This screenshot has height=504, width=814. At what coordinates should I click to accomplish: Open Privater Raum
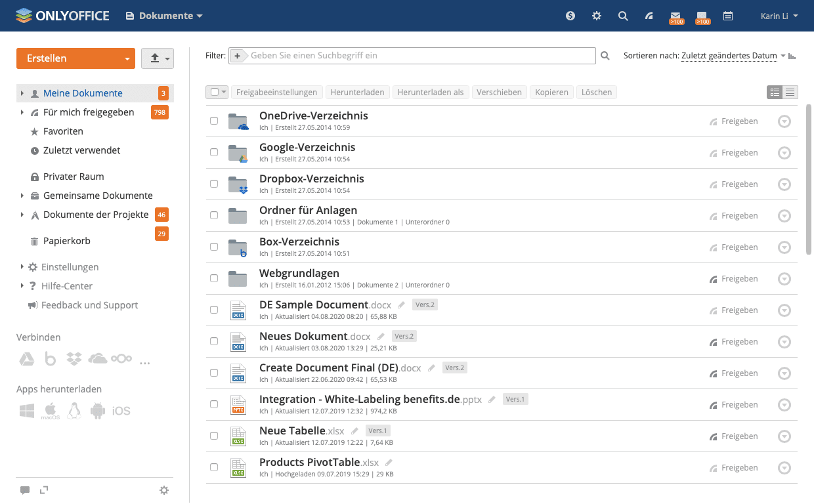tap(74, 177)
